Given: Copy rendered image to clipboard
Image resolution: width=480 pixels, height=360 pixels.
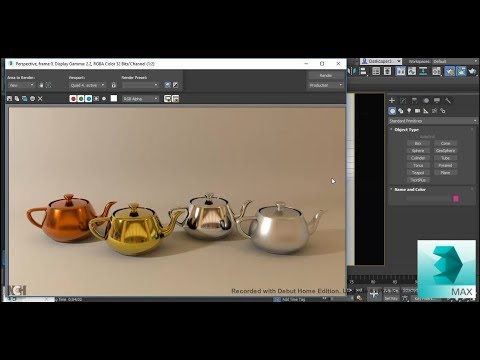Looking at the screenshot, I should (x=17, y=99).
